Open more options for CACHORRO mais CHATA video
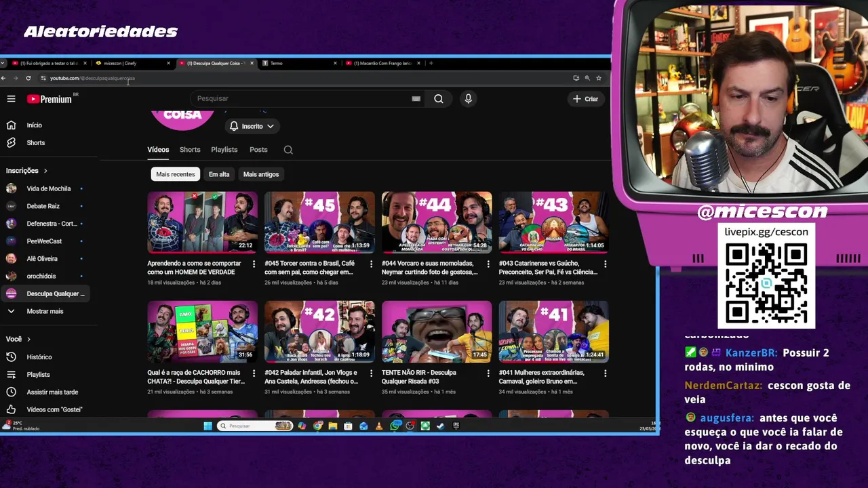Viewport: 868px width, 488px height. pyautogui.click(x=254, y=373)
